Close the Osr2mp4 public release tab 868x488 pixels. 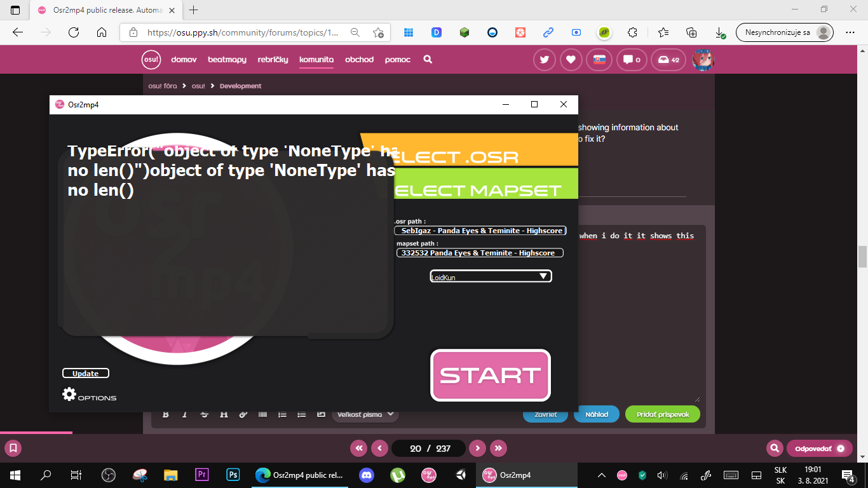(171, 10)
